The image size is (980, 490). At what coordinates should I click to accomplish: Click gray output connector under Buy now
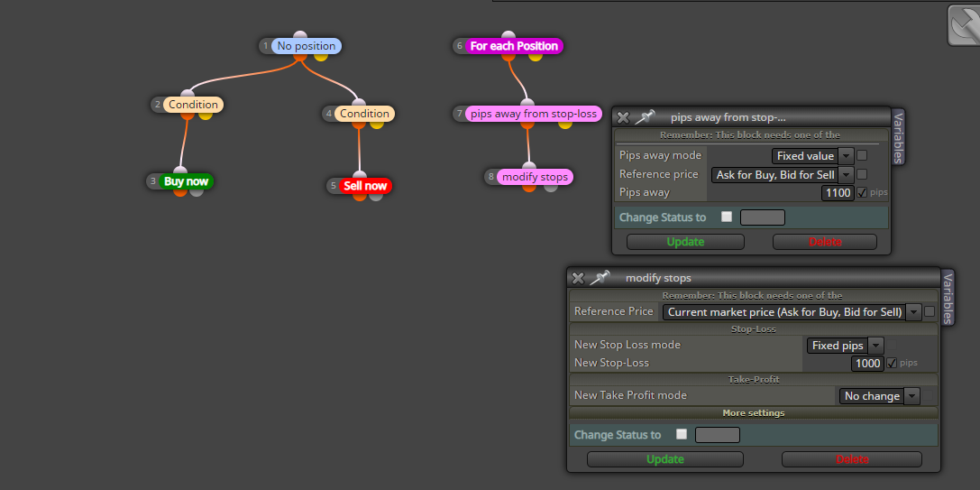[197, 191]
